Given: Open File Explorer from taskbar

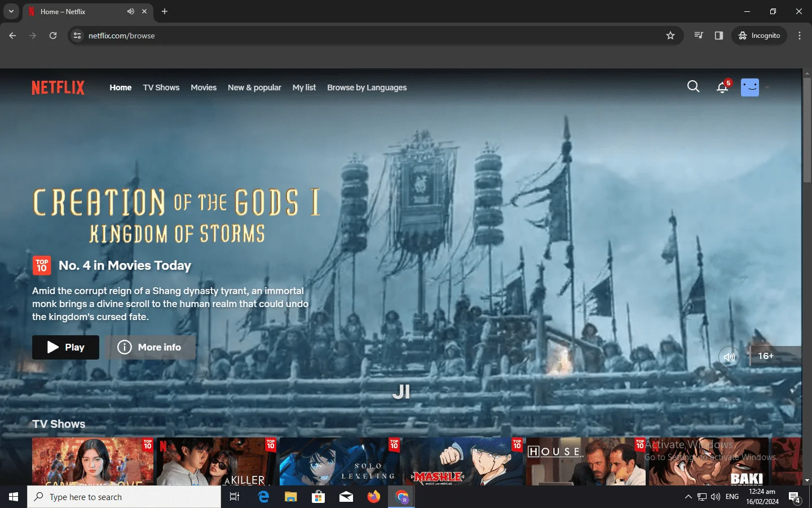Looking at the screenshot, I should pos(290,497).
